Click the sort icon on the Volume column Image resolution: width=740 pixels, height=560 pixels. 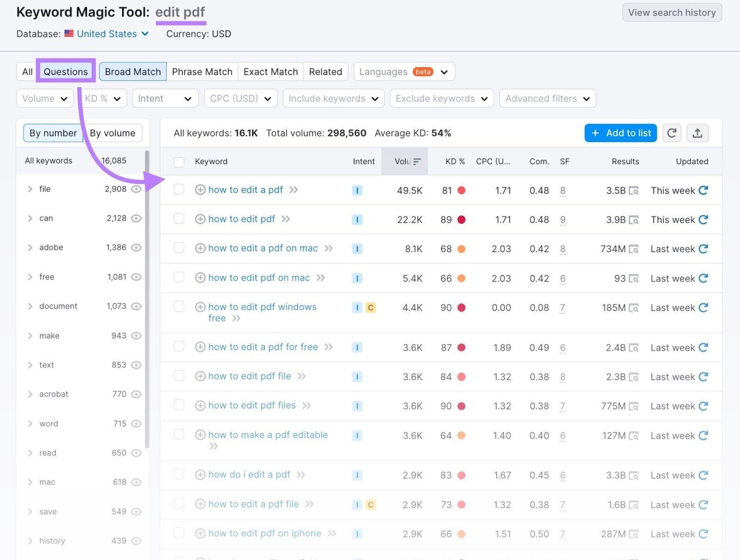click(x=417, y=161)
